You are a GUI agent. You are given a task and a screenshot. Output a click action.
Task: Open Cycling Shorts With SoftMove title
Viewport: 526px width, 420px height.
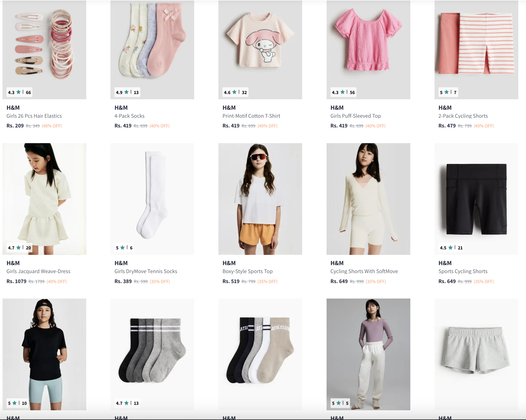[x=364, y=271]
